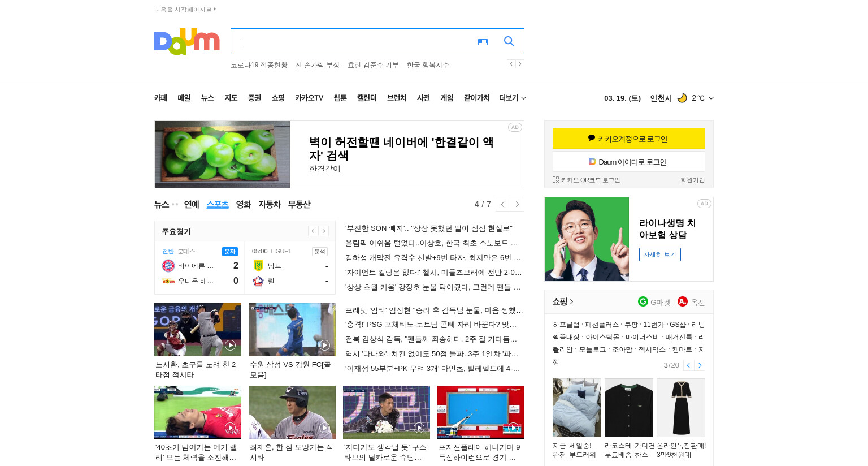Viewport: 868px width, 466px height.
Task: Open 메일 in navigation bar
Action: click(184, 98)
